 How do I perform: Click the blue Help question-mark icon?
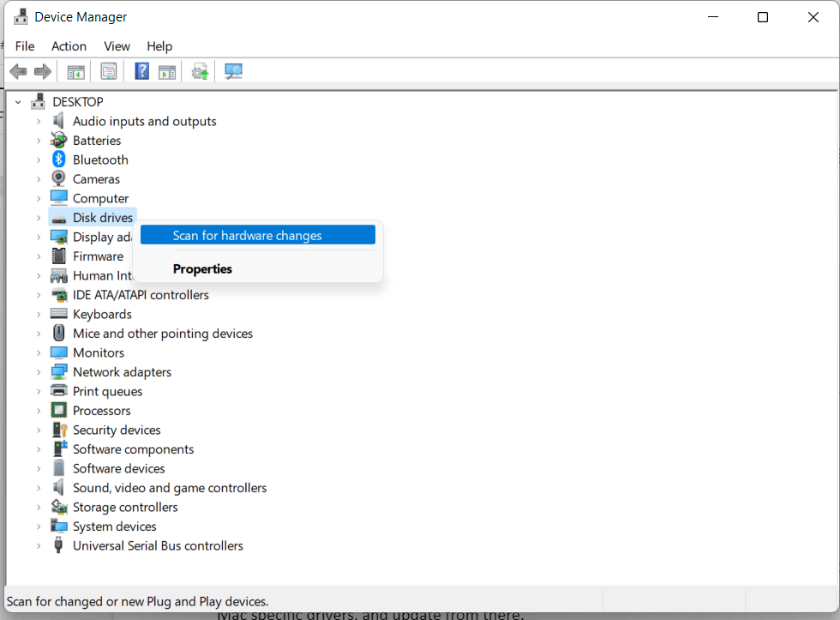(142, 71)
